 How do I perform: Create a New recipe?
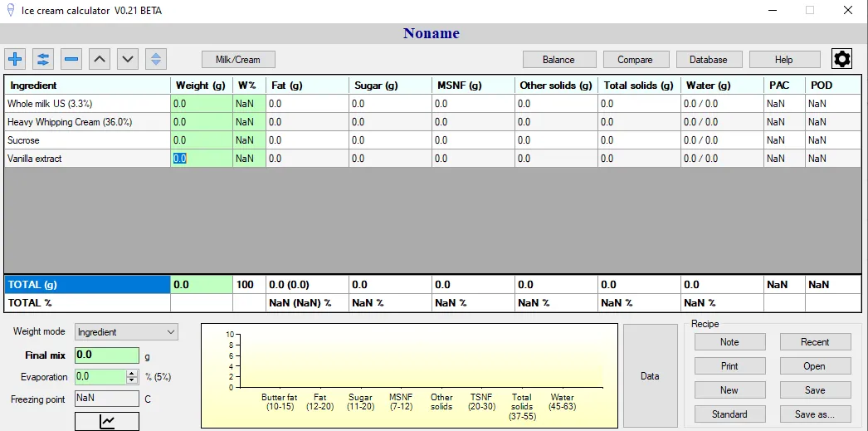click(x=729, y=390)
